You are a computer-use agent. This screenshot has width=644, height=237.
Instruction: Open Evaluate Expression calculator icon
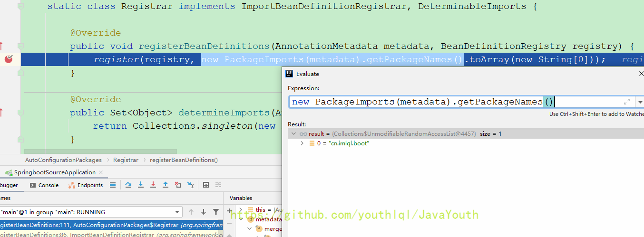pyautogui.click(x=206, y=185)
